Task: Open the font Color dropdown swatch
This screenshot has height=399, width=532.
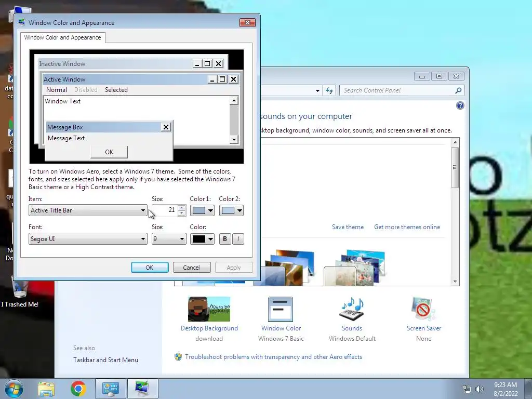Action: (x=202, y=239)
